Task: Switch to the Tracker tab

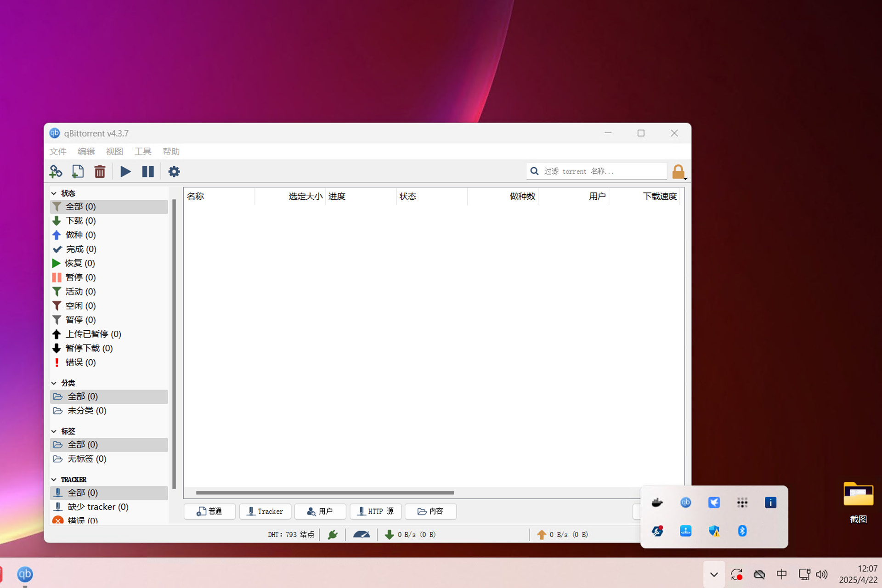Action: click(x=265, y=511)
